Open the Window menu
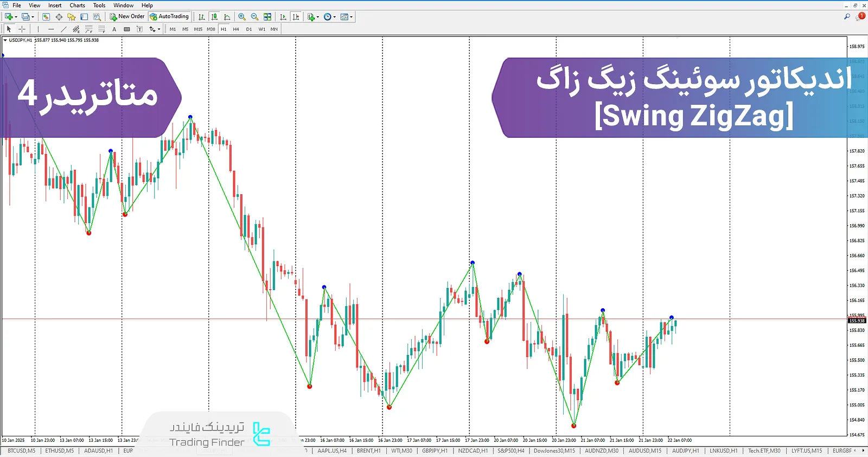This screenshot has height=457, width=868. point(124,5)
